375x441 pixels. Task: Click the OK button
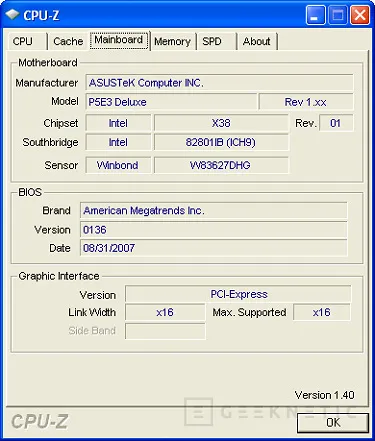point(333,423)
